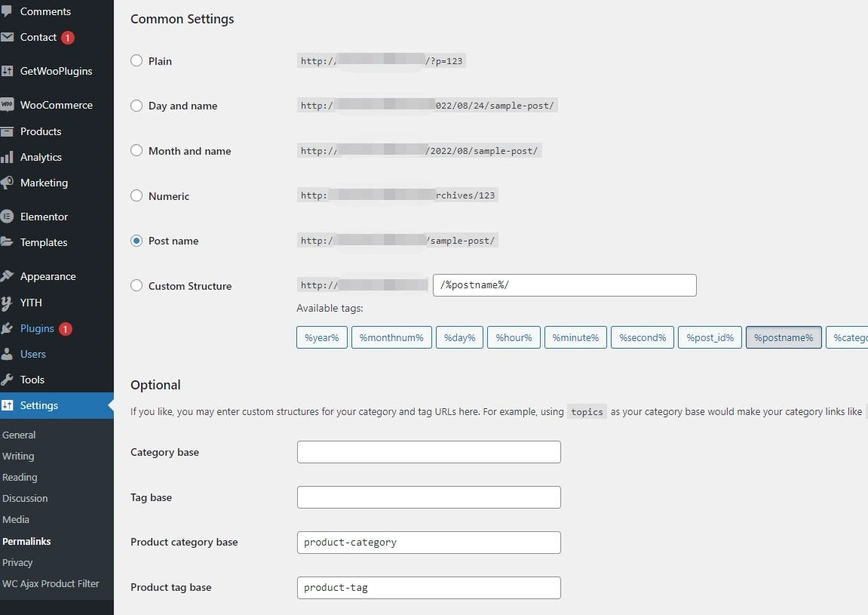Click the Plugins plug icon
The image size is (868, 615).
(7, 328)
